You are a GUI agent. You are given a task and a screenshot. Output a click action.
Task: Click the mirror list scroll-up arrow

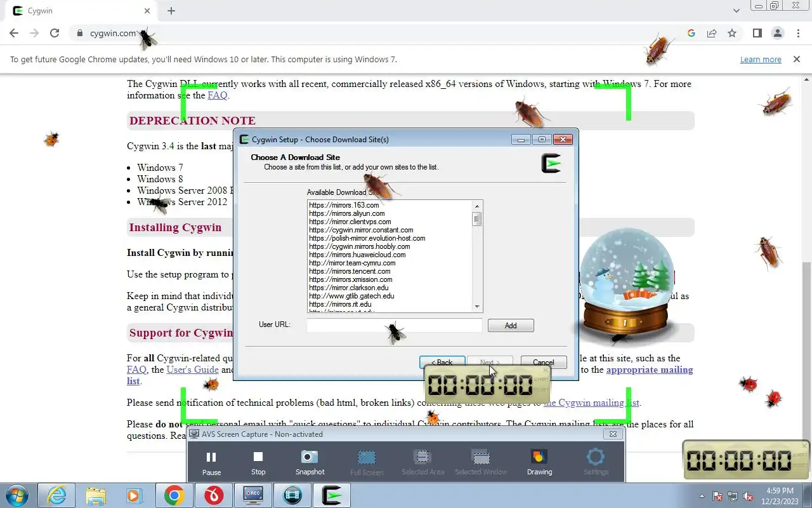pos(477,206)
